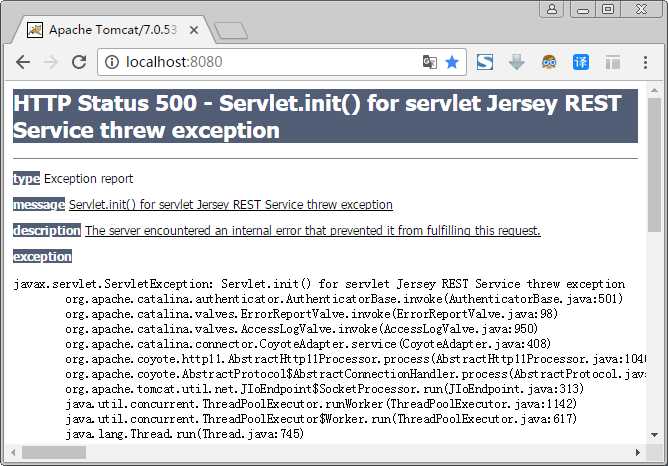Click 'The server encountered an internal error' text

[x=312, y=230]
